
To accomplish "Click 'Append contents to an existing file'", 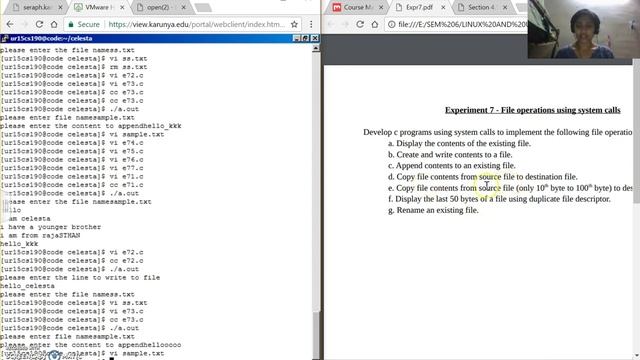I will point(451,165).
